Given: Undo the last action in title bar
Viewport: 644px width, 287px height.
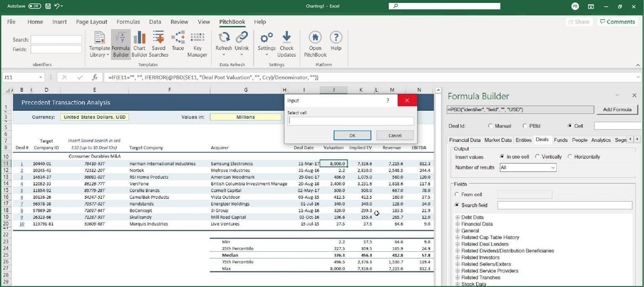Looking at the screenshot, I should (57, 6).
